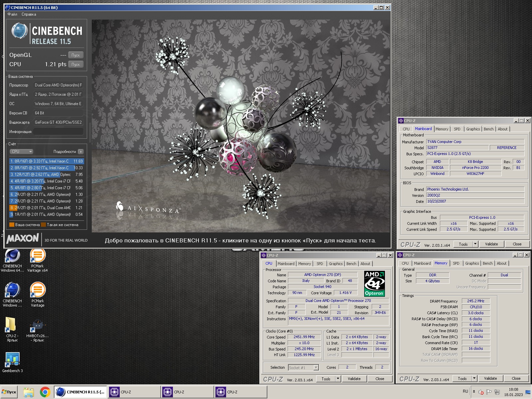Open Windows Explorer from the taskbar

point(29,392)
